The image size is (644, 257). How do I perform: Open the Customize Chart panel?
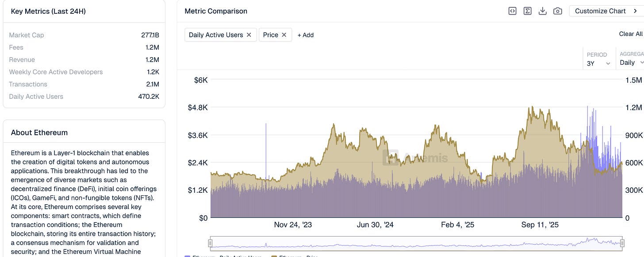[x=606, y=11]
